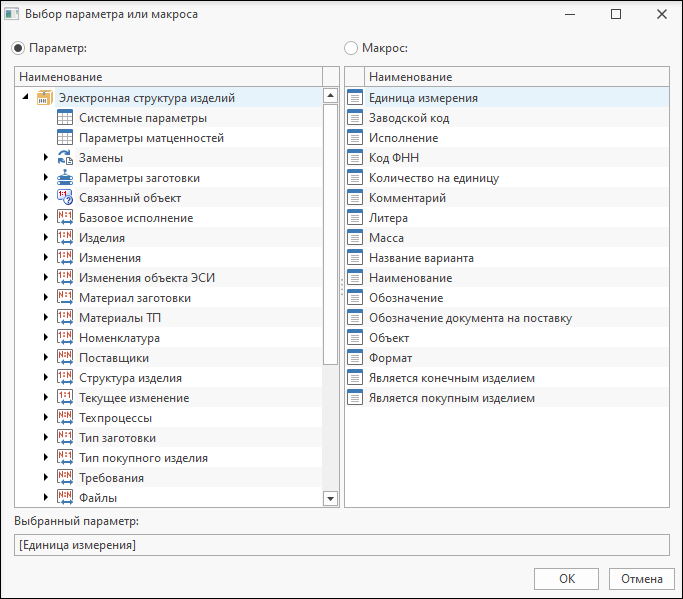
Task: Select the Параметр radio button
Action: point(19,47)
